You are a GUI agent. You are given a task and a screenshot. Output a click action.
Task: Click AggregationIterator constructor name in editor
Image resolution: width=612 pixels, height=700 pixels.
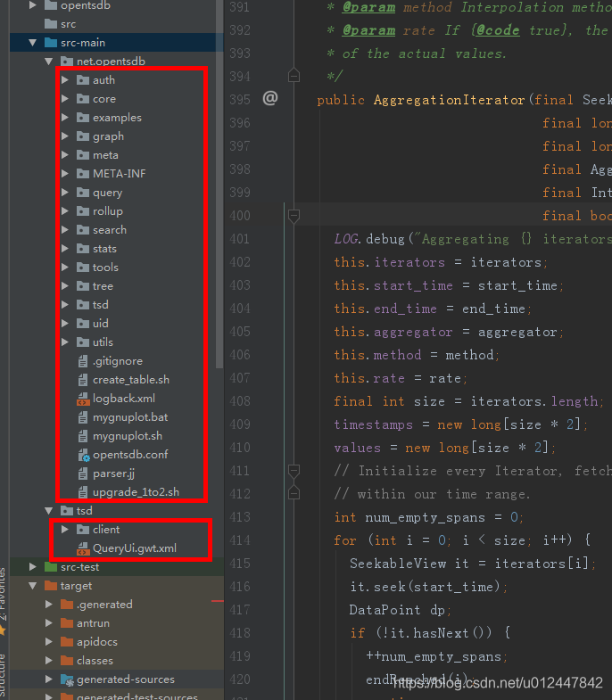(x=449, y=100)
